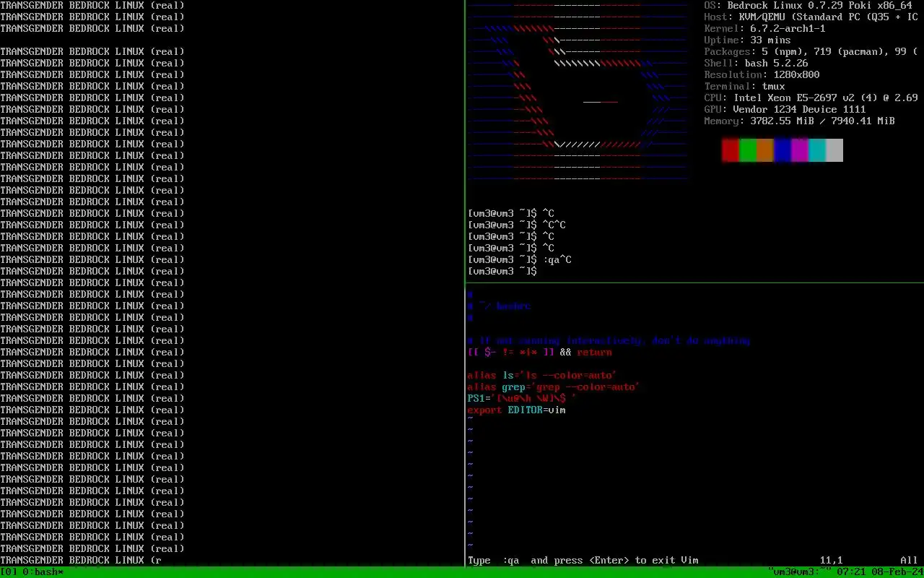Click the 'Terminal: tmux' line

pos(745,87)
